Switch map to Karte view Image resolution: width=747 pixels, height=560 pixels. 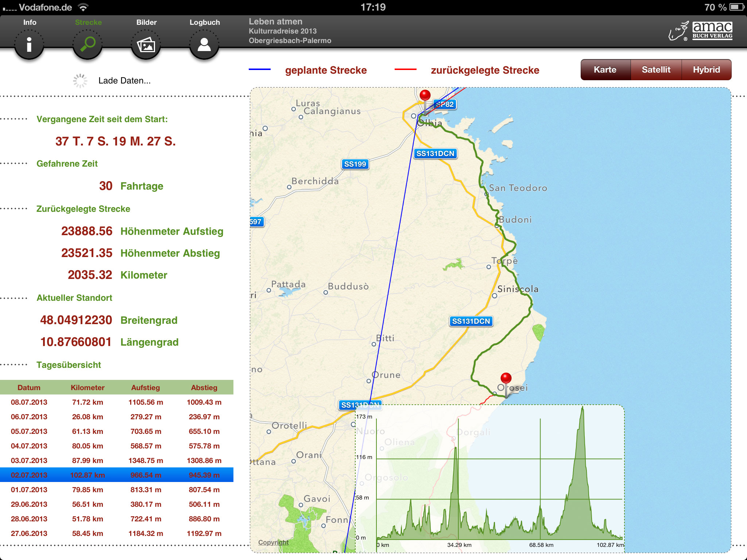(605, 70)
